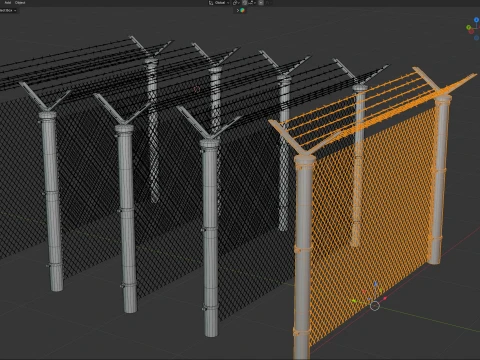
Task: Click the green Y axis on navigation gizmo
Action: point(468,27)
